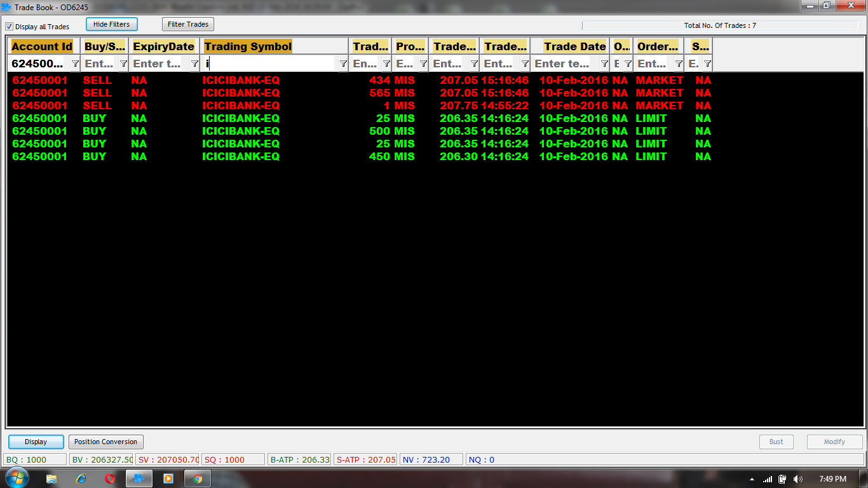868x488 pixels.
Task: Click the NV : 723.20 status entry
Action: click(x=431, y=459)
